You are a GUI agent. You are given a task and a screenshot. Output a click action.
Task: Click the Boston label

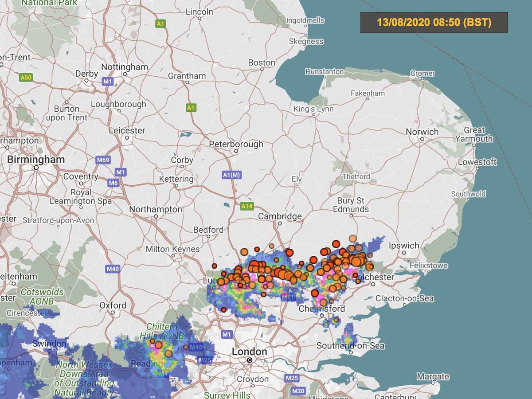tap(262, 63)
